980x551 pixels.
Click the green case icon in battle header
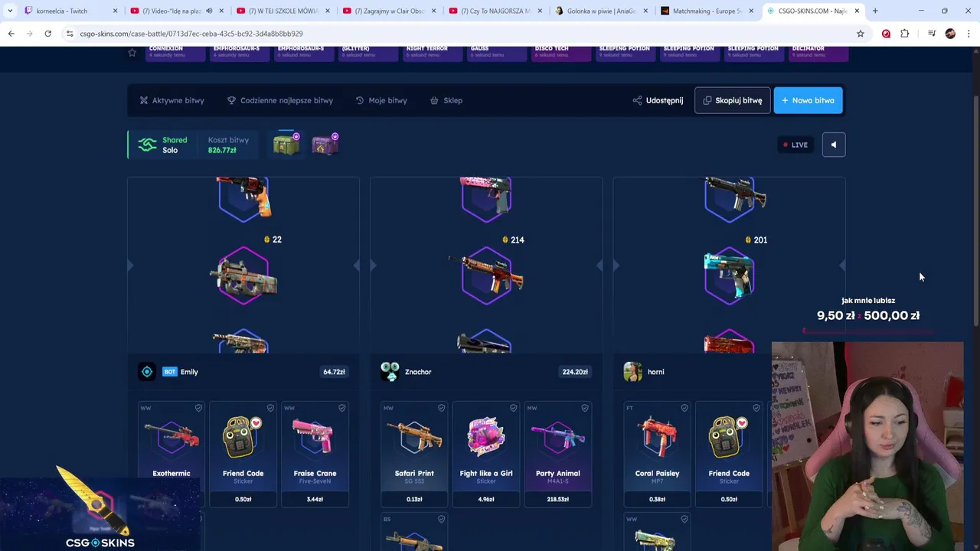[286, 144]
